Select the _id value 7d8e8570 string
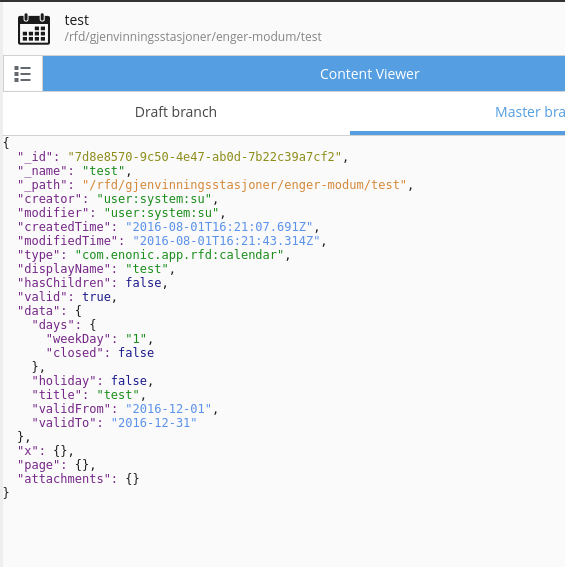This screenshot has height=567, width=565. coord(204,157)
